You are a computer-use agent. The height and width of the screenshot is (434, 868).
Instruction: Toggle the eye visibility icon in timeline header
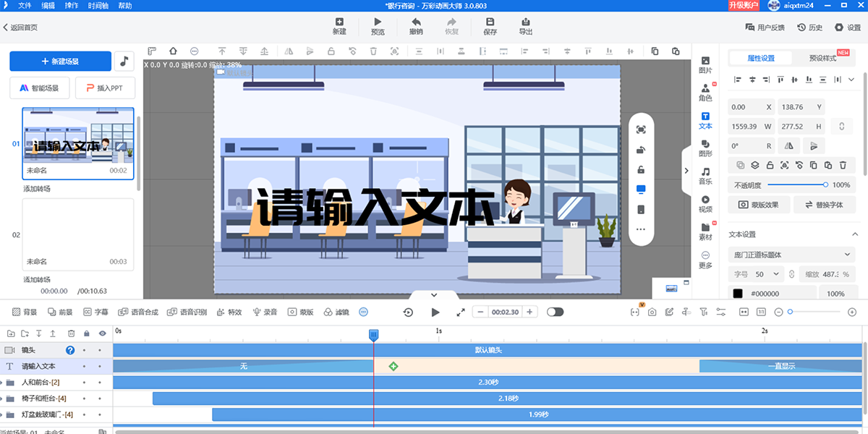[102, 333]
